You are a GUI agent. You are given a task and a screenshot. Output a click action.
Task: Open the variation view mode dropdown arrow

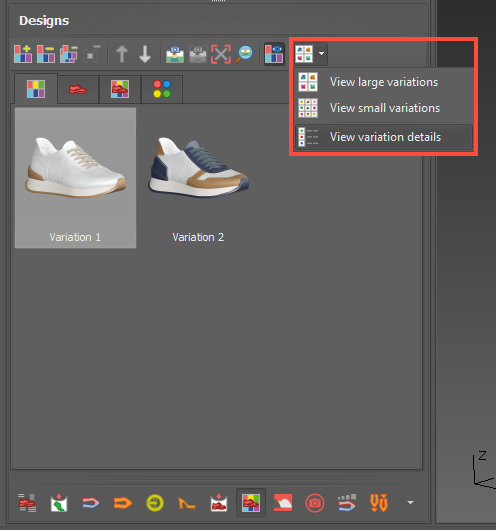pos(321,53)
